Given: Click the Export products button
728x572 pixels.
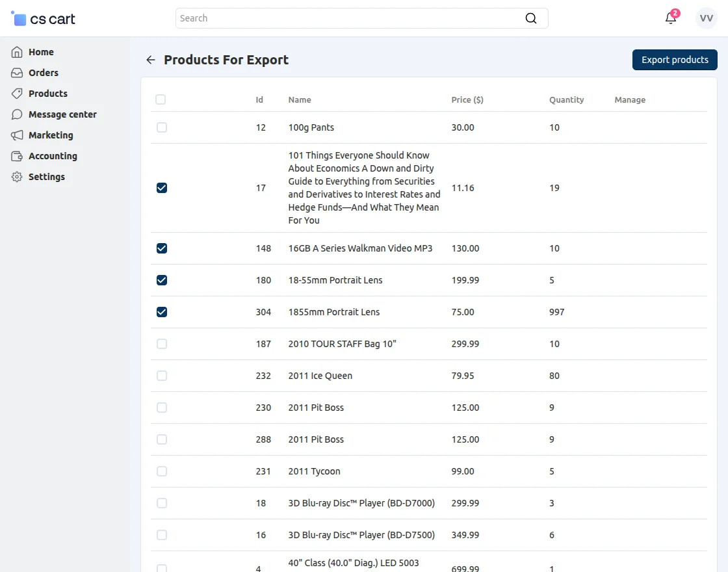Looking at the screenshot, I should [x=675, y=59].
